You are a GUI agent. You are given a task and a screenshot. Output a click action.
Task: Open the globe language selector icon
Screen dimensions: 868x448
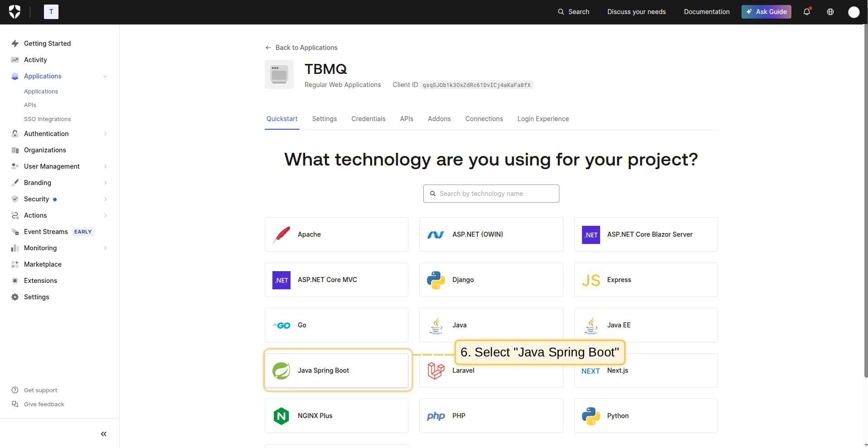point(830,12)
